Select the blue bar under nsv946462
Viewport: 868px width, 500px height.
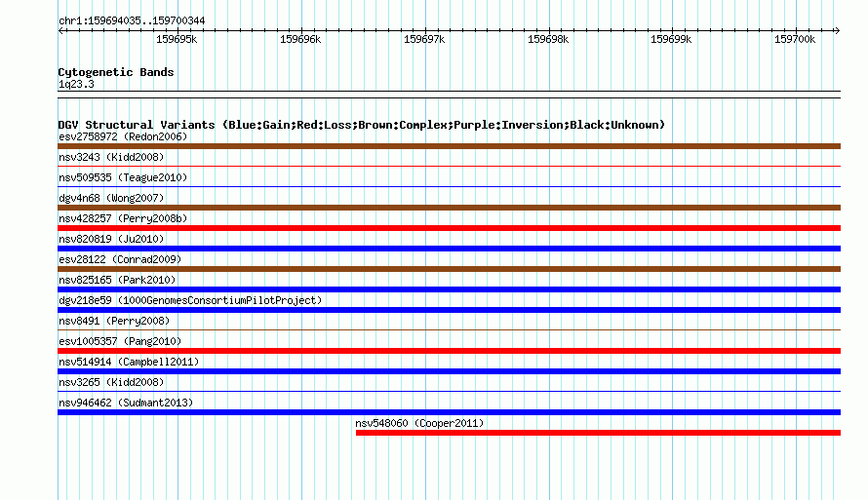click(x=449, y=412)
